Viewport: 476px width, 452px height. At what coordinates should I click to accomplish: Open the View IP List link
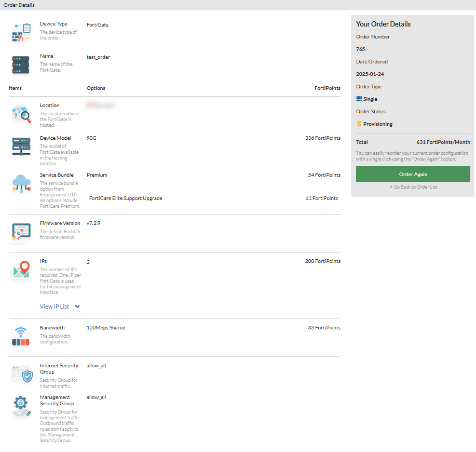[55, 307]
